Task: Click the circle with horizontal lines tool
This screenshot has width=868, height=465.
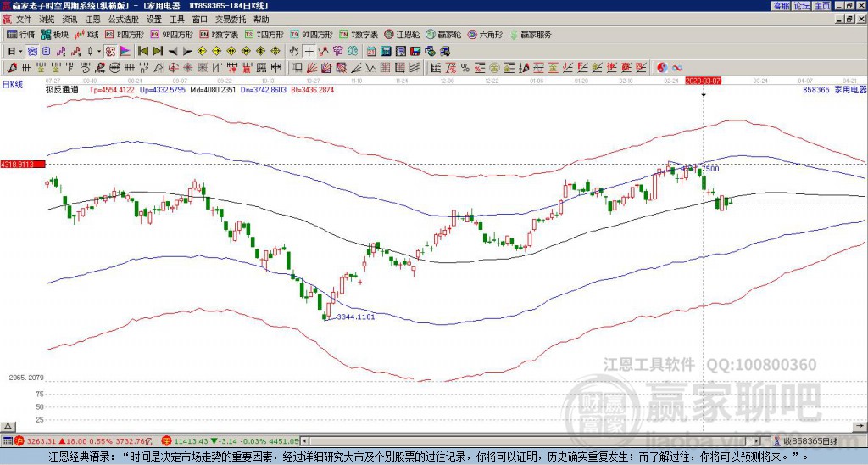Action: click(x=114, y=68)
